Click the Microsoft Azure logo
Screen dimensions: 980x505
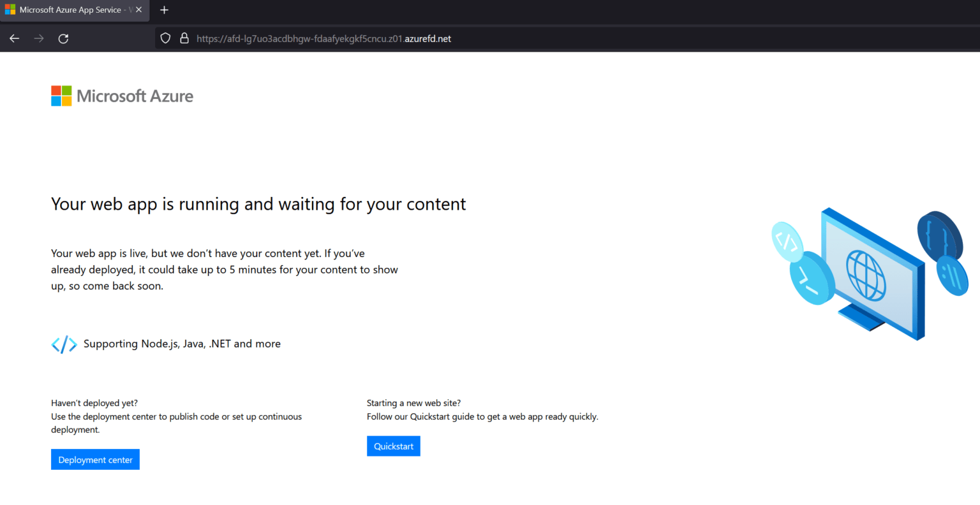(x=121, y=96)
